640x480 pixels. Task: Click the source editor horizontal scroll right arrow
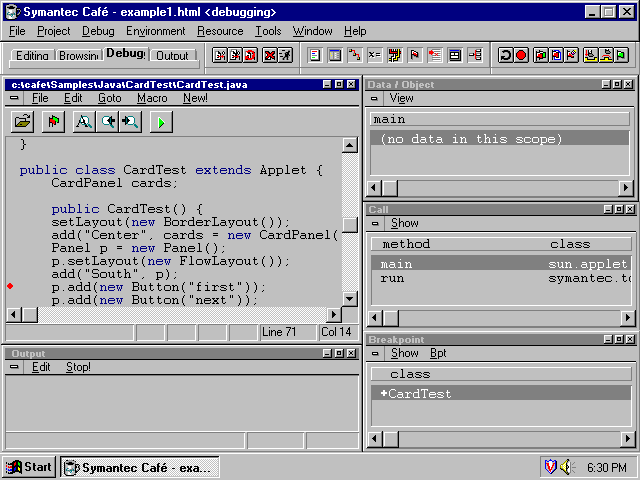click(334, 314)
